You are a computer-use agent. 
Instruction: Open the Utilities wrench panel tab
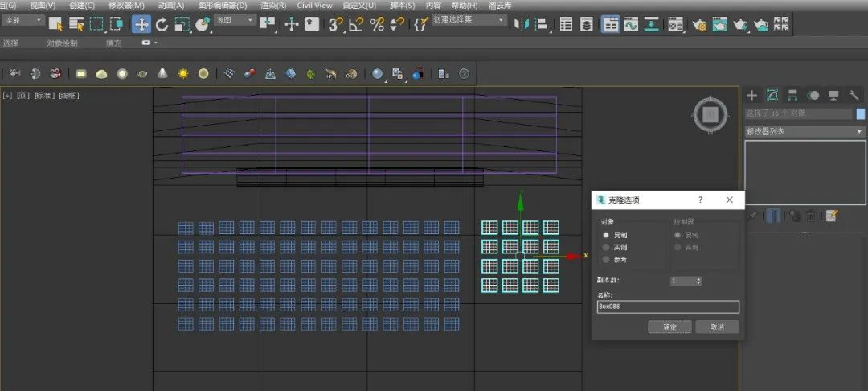(854, 95)
